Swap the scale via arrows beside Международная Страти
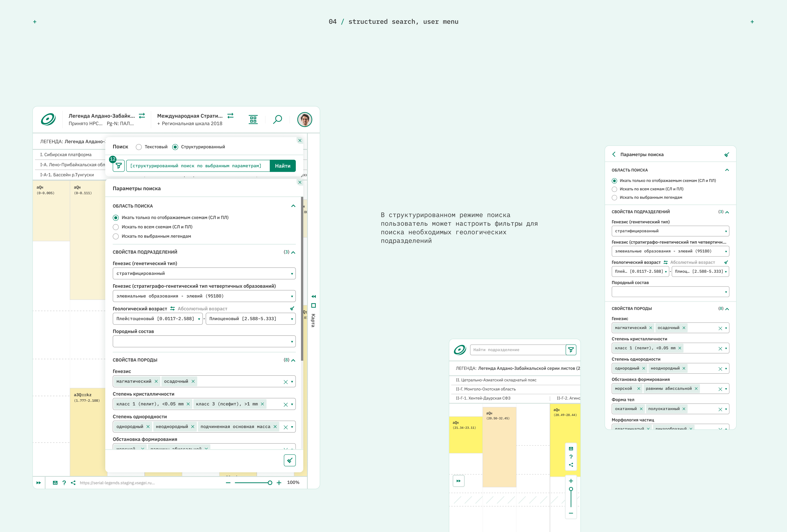This screenshot has width=787, height=532. coord(231,116)
